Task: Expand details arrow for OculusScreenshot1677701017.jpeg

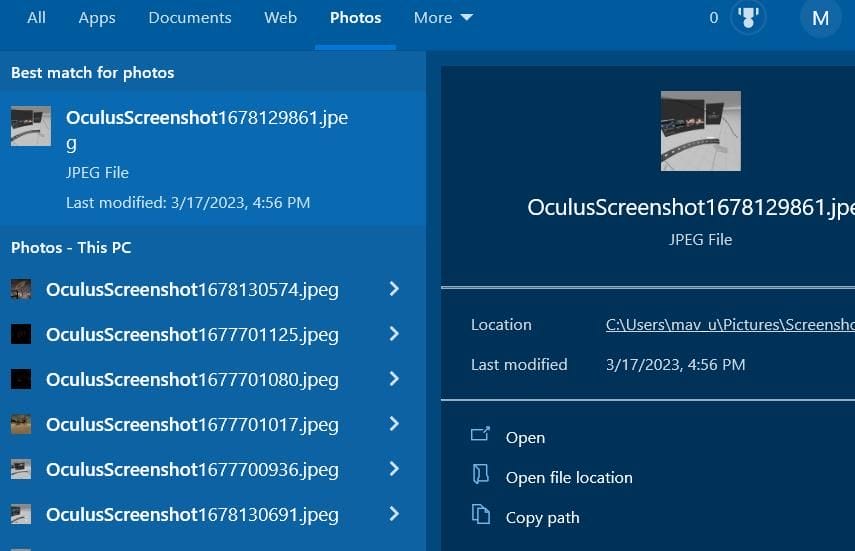Action: tap(394, 423)
